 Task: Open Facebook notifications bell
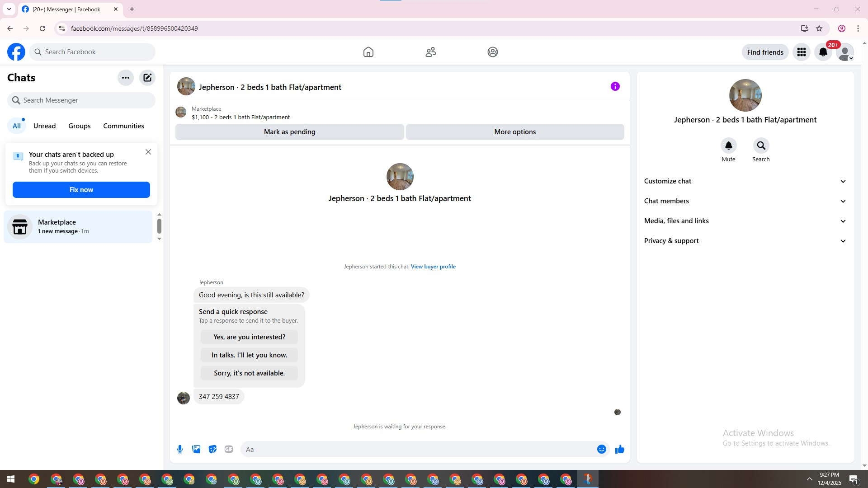coord(823,52)
